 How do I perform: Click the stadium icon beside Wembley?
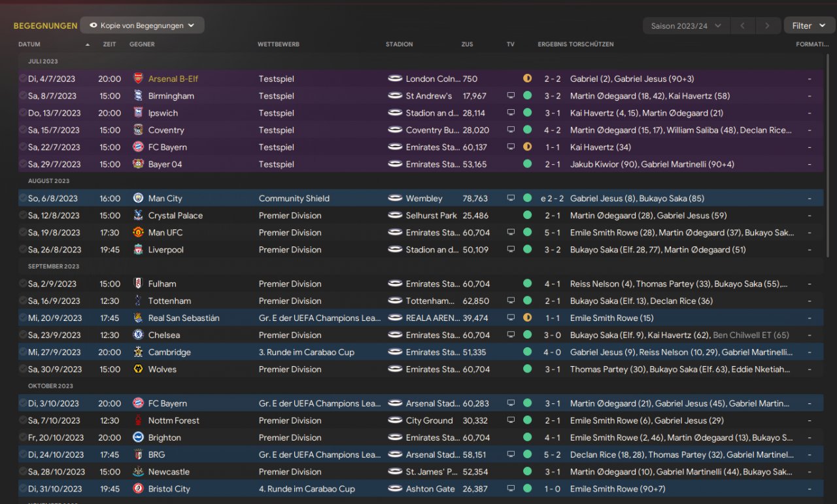(x=395, y=198)
